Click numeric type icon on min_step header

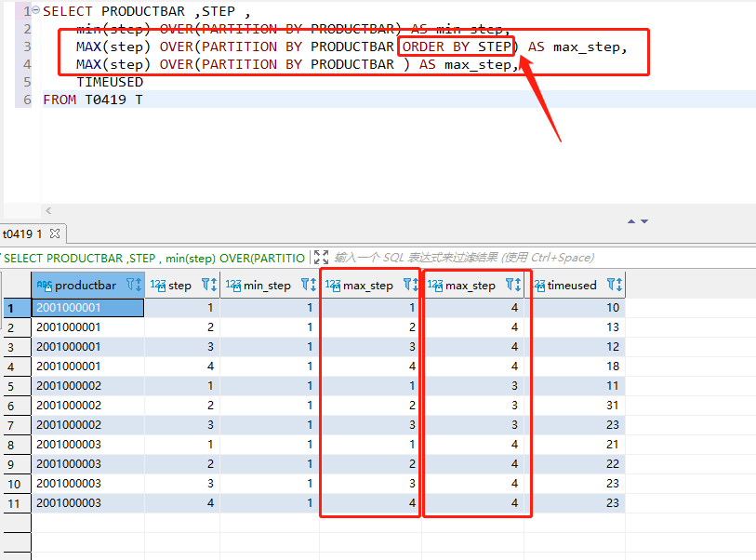click(x=233, y=286)
